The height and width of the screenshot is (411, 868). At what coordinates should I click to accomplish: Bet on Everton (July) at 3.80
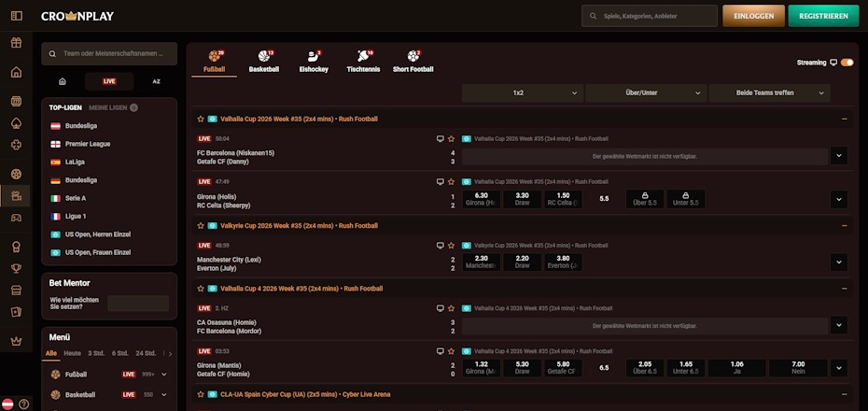coord(563,262)
